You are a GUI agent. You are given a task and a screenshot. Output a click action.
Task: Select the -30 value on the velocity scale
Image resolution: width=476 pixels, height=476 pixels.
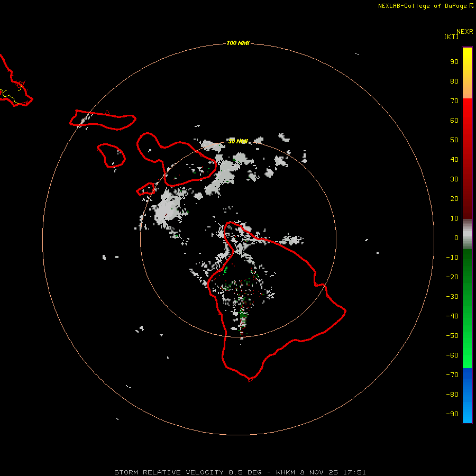point(452,297)
